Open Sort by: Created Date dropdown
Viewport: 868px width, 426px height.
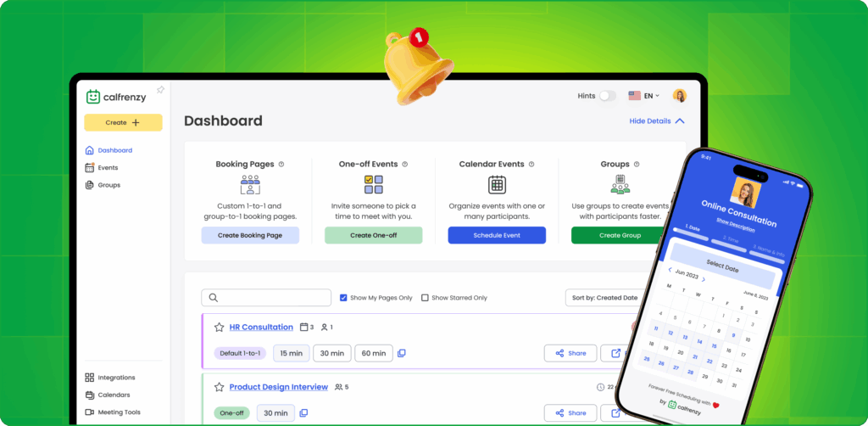coord(606,298)
